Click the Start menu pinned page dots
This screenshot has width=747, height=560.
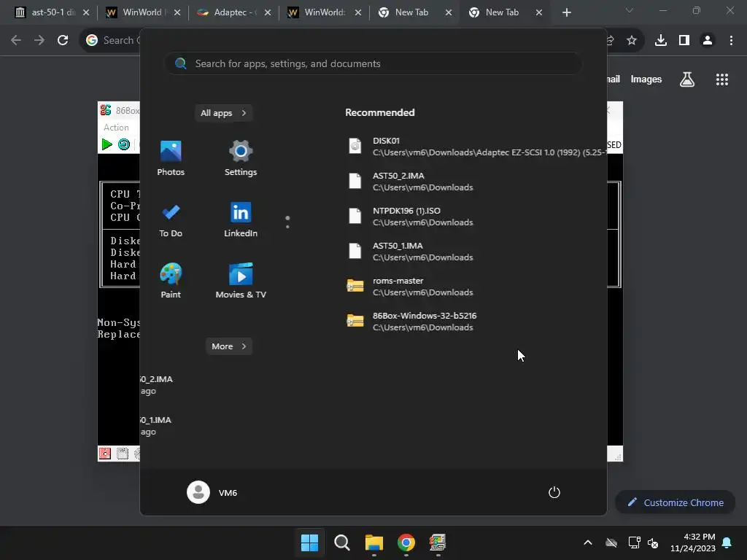click(287, 222)
